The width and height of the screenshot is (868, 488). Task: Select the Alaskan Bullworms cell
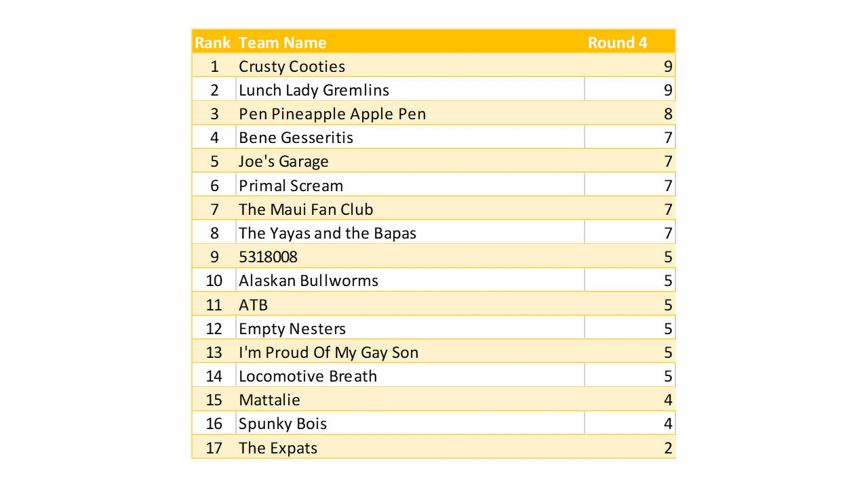point(309,281)
